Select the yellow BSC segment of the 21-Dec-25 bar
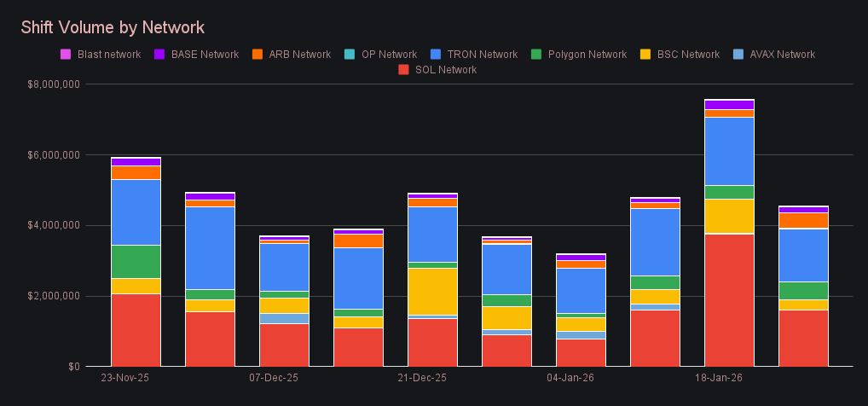Screen dimensions: 868x406 432,291
